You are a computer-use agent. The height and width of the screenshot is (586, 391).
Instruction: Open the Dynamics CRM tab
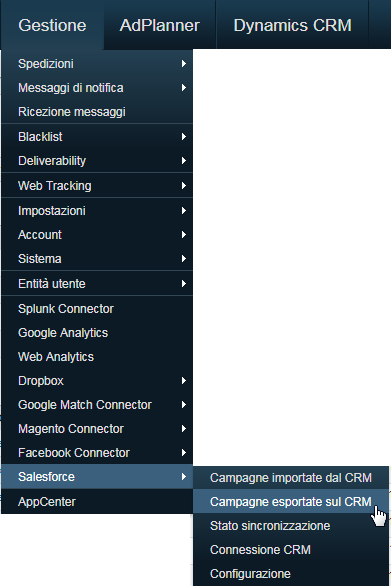point(292,25)
